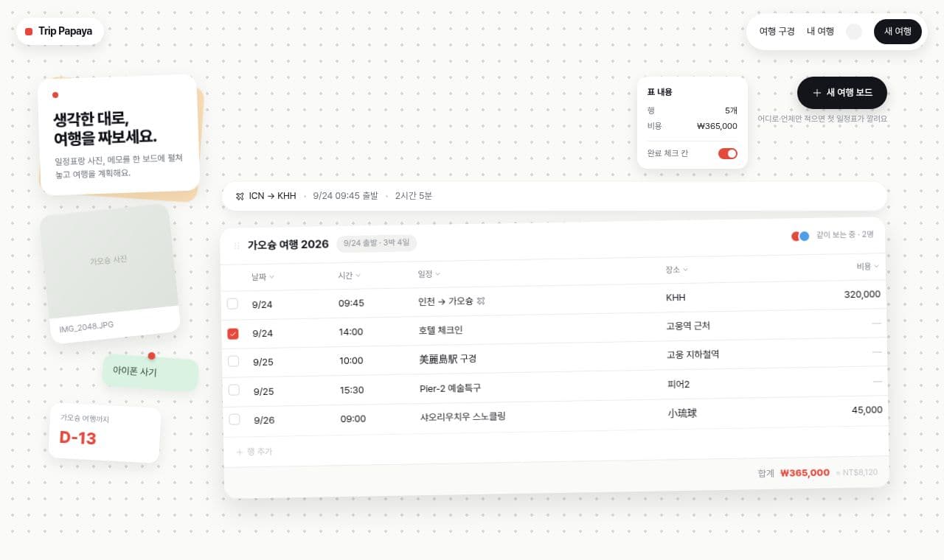Click the plus icon in 행 추가
This screenshot has width=944, height=560.
click(x=239, y=452)
